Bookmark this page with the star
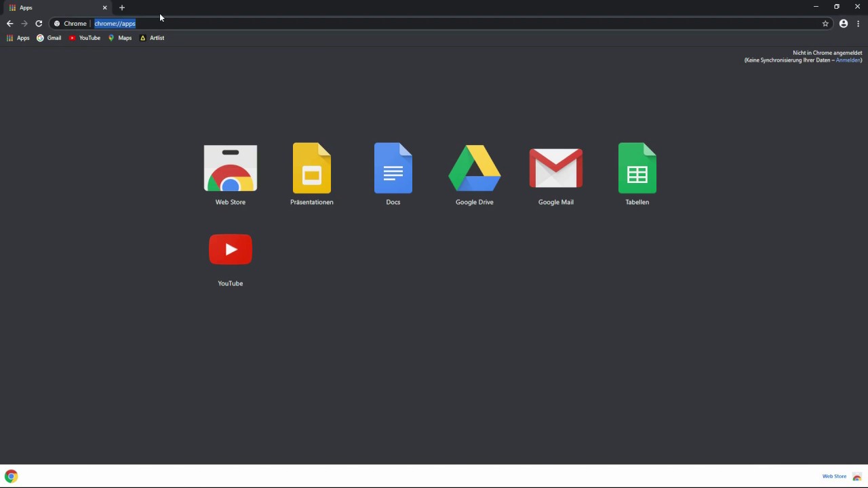The width and height of the screenshot is (868, 488). [825, 24]
